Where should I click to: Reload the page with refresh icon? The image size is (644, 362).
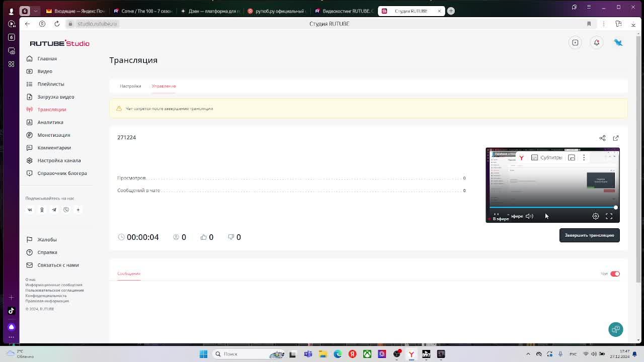pos(57,24)
